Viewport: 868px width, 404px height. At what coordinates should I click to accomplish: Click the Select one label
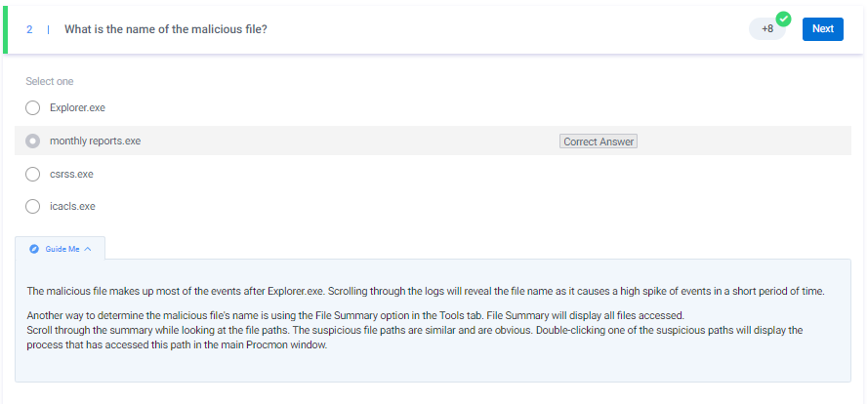point(50,81)
